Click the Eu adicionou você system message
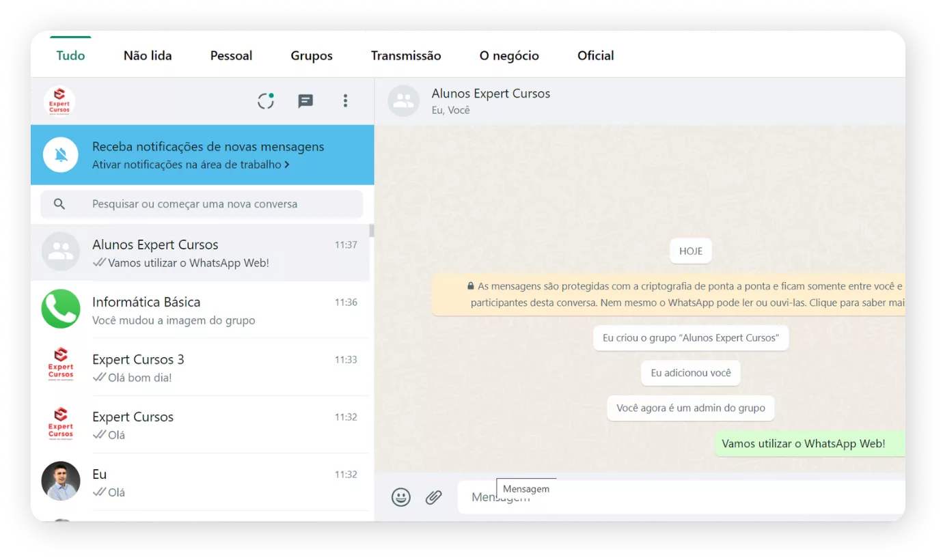This screenshot has height=560, width=943. coord(691,373)
